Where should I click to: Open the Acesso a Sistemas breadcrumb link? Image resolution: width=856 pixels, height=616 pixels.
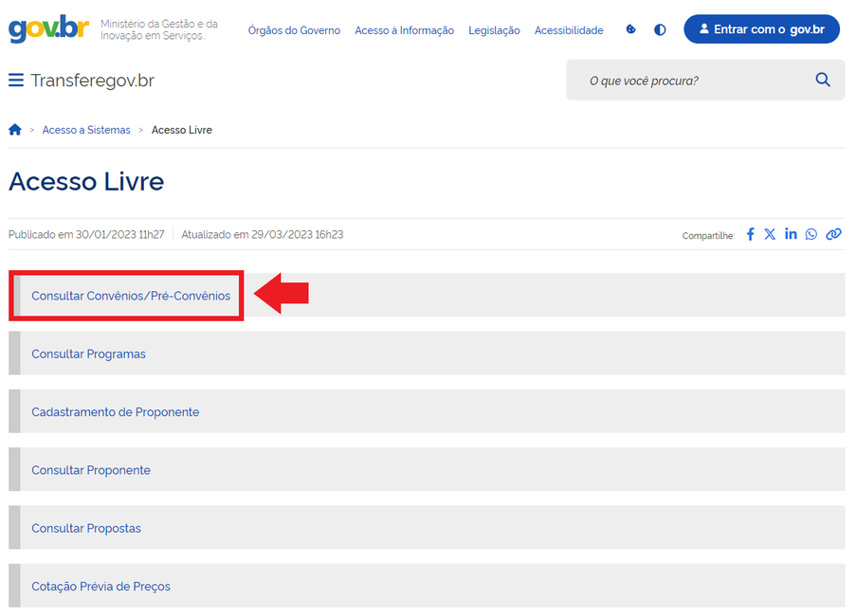click(x=86, y=129)
